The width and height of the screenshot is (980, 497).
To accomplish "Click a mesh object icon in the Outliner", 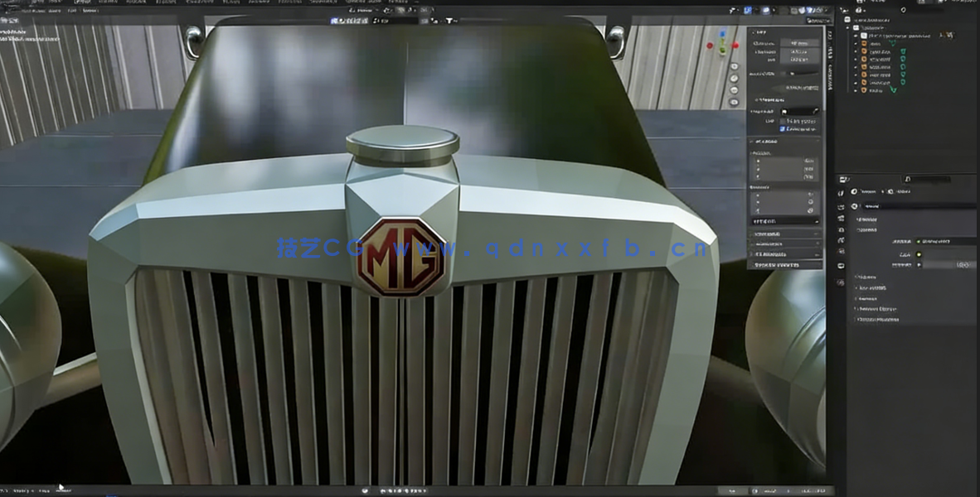I will 864,51.
